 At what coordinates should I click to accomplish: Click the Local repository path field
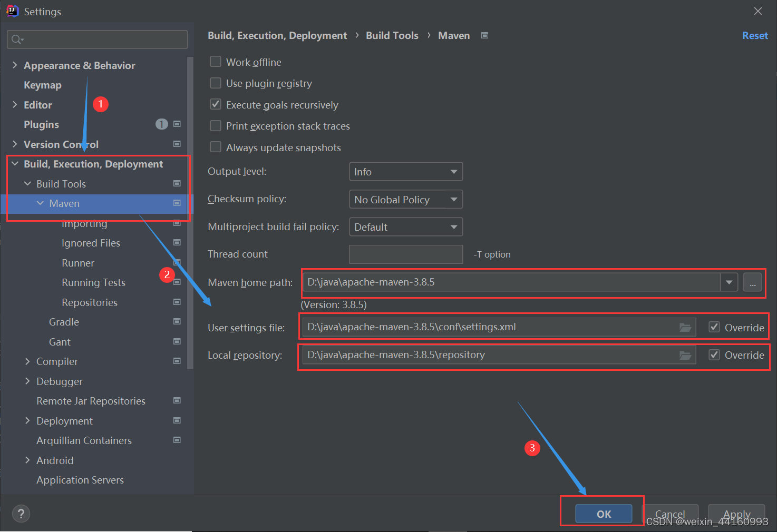coord(499,355)
